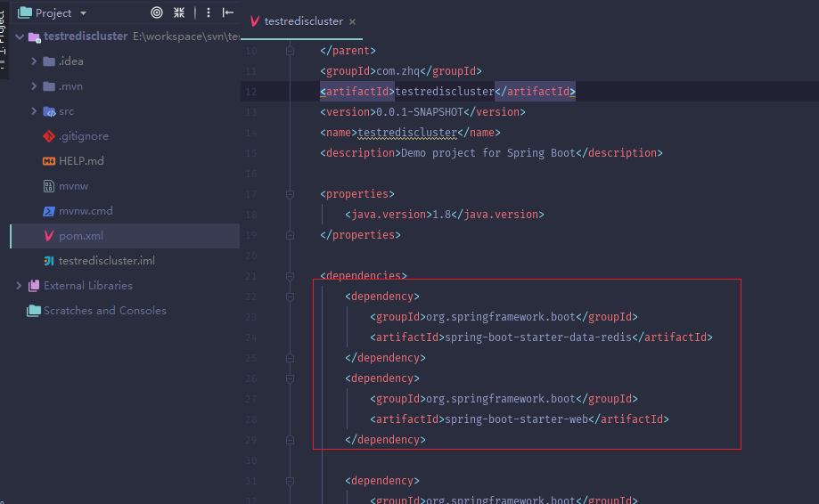Hide the Project tool window

click(228, 12)
